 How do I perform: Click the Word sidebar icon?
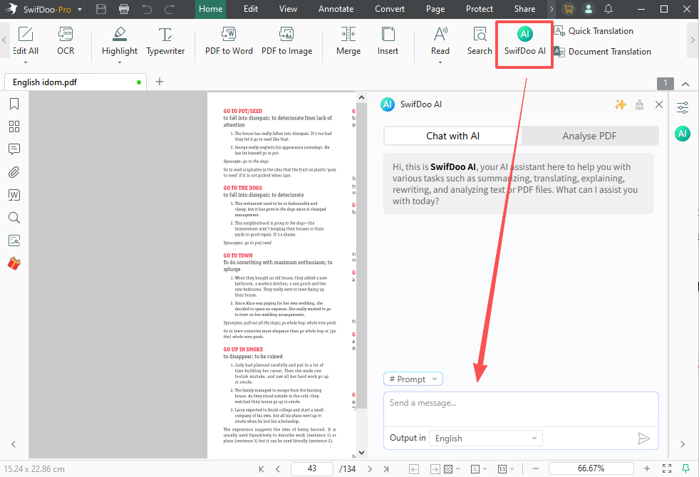coord(14,195)
